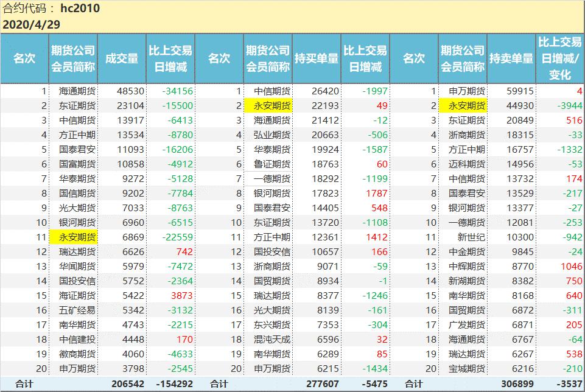Click the contract code hc2010 title
Image resolution: width=585 pixels, height=392 pixels.
51,9
